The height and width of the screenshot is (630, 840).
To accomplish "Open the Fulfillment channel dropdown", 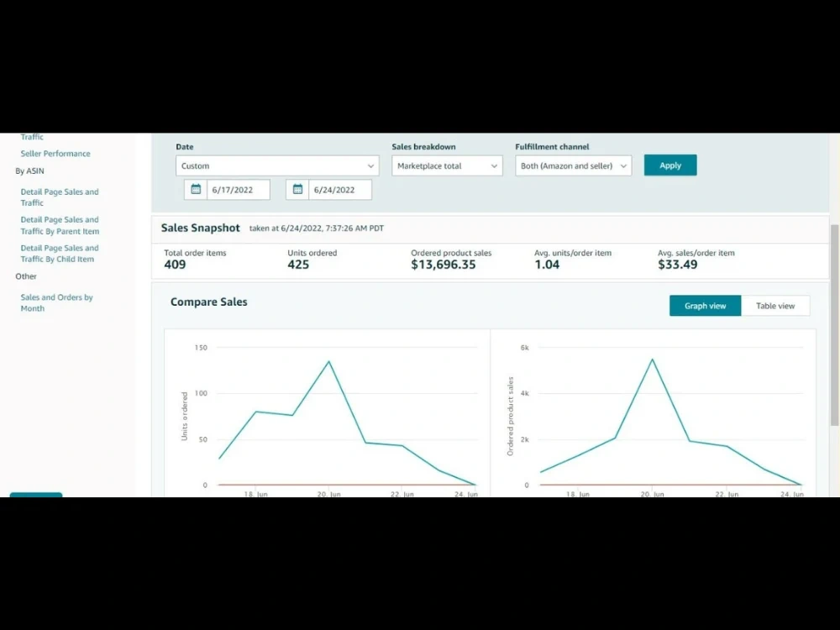I will point(573,165).
